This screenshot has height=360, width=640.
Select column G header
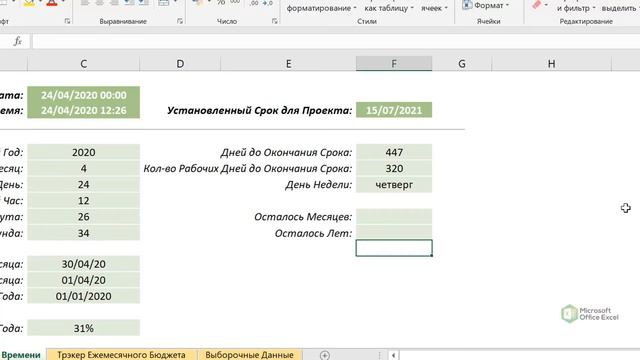click(x=462, y=64)
